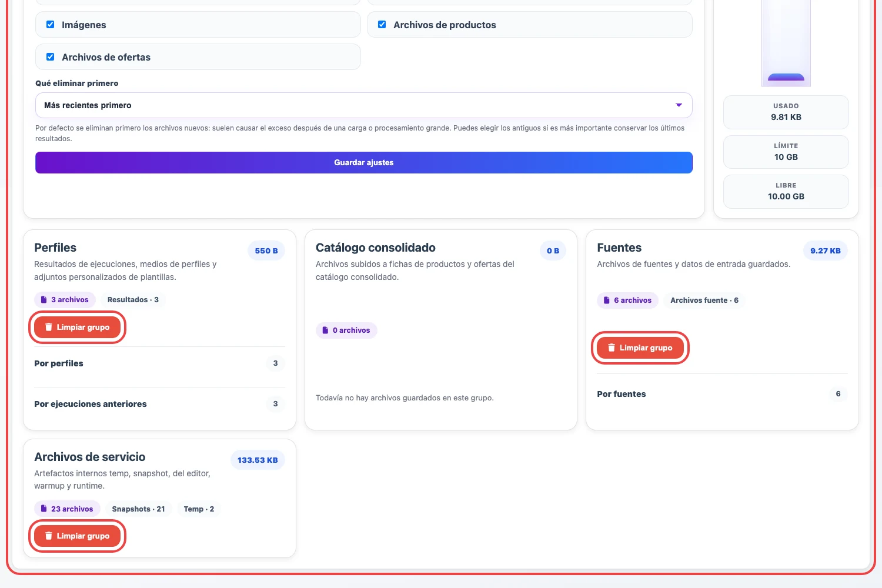Expand the Por fuentes row
The height and width of the screenshot is (588, 882).
pyautogui.click(x=722, y=394)
